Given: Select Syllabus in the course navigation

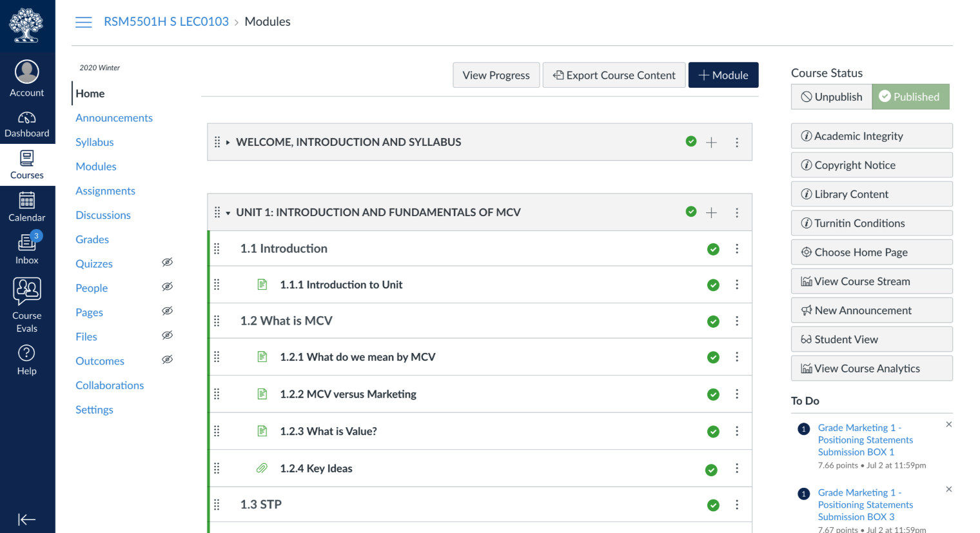Looking at the screenshot, I should click(94, 142).
